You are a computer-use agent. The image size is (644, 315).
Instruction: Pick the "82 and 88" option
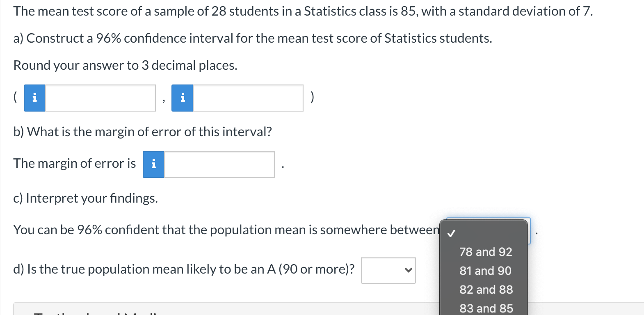486,290
